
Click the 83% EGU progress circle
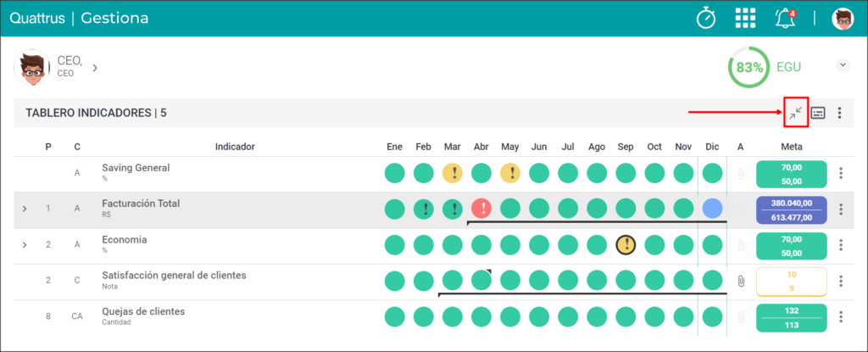click(749, 68)
